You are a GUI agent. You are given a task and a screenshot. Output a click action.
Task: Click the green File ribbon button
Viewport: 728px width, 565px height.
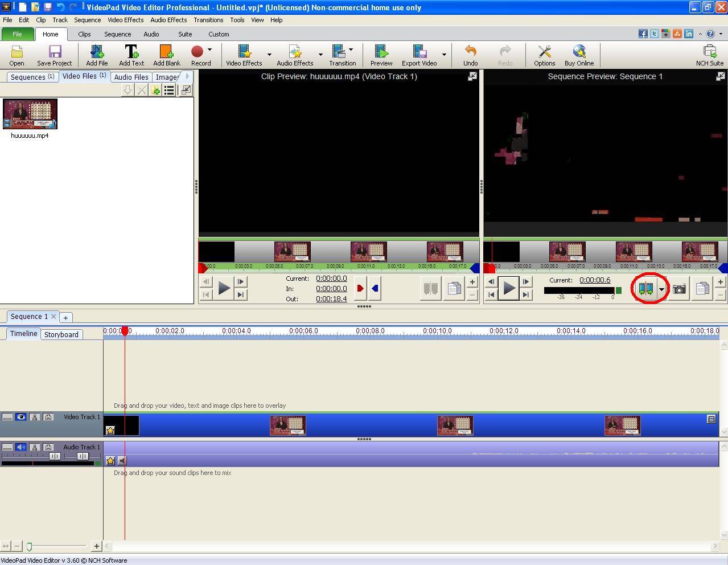(18, 34)
